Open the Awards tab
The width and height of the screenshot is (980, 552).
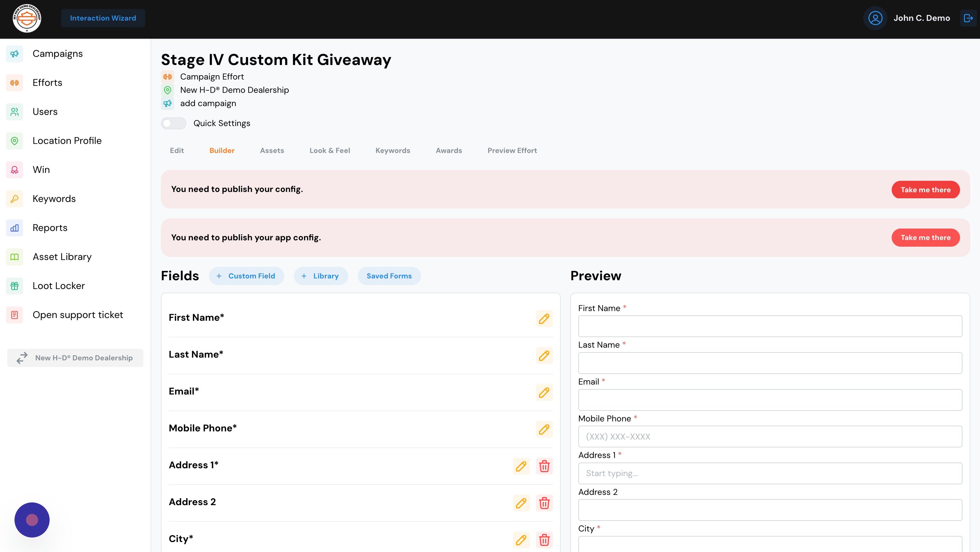pos(449,151)
